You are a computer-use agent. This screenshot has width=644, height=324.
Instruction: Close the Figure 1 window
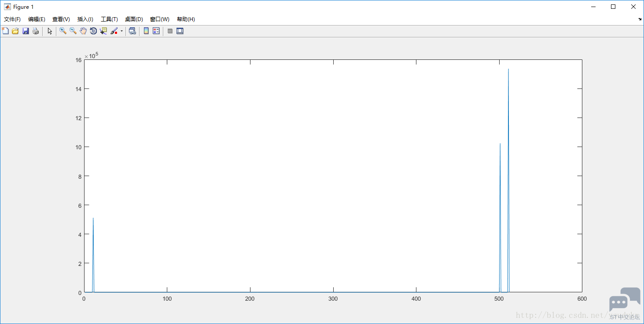(x=633, y=7)
